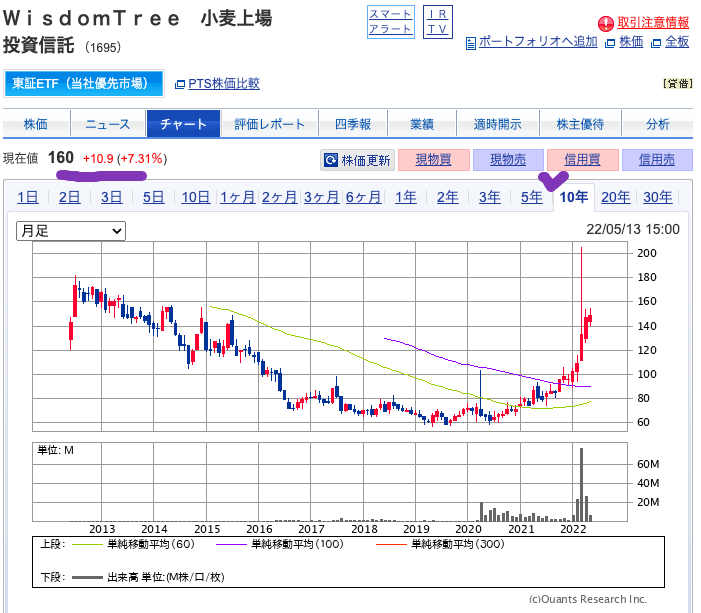701x613 pixels.
Task: Click the red 取引注意情報 warning icon
Action: tap(606, 24)
